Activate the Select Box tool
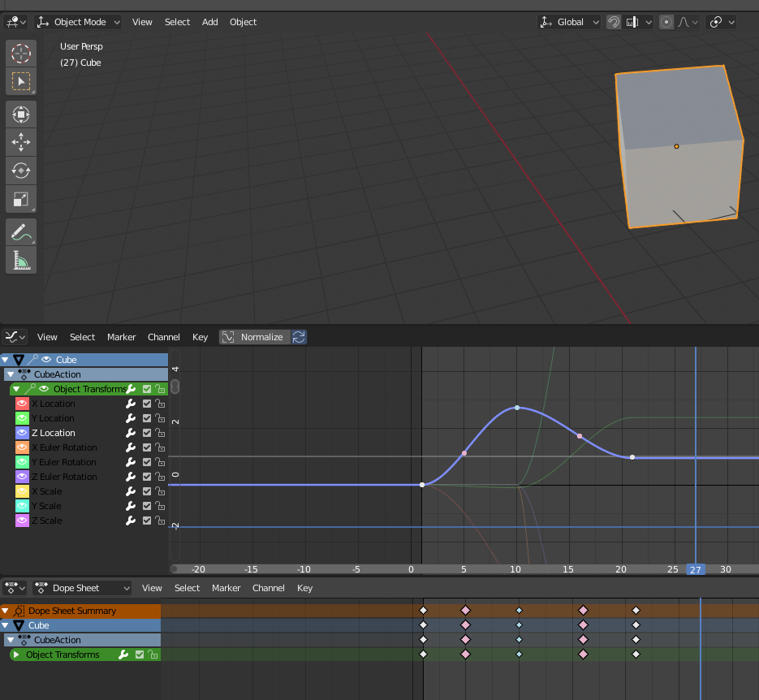Image resolution: width=759 pixels, height=700 pixels. pos(21,81)
